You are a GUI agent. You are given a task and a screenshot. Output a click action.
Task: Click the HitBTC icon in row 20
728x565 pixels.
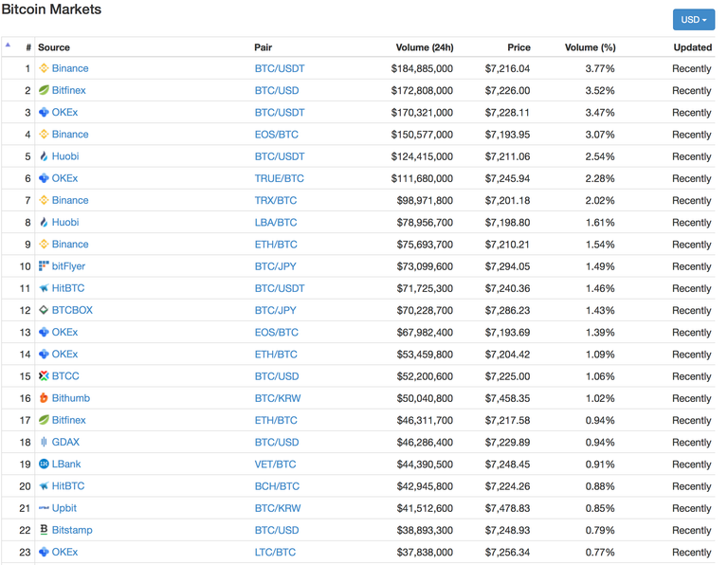click(44, 486)
